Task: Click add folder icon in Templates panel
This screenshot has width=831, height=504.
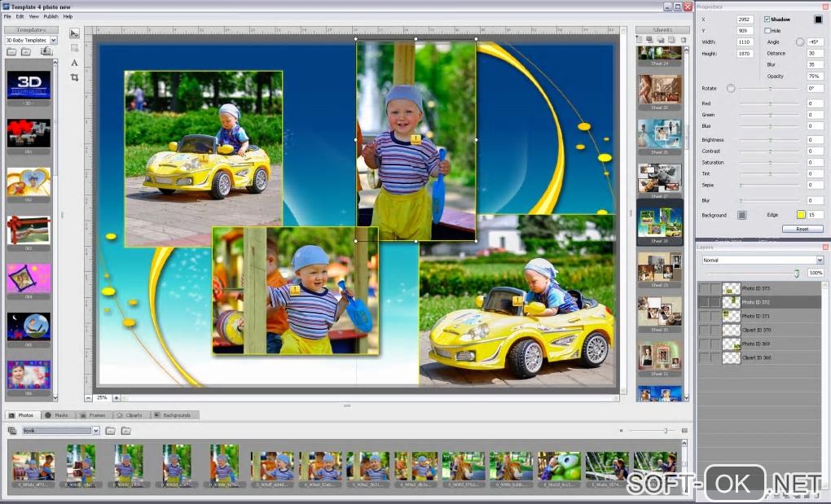Action: (x=26, y=51)
